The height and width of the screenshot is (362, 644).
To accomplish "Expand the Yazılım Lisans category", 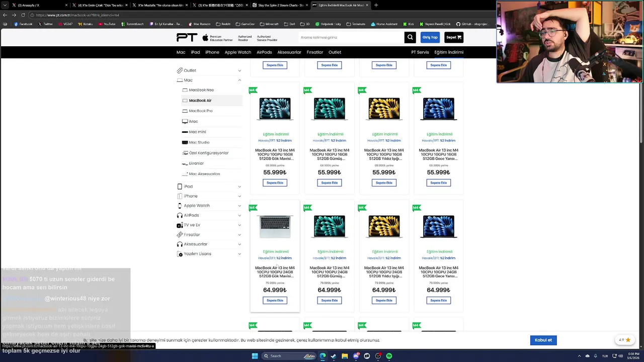I will (x=239, y=254).
